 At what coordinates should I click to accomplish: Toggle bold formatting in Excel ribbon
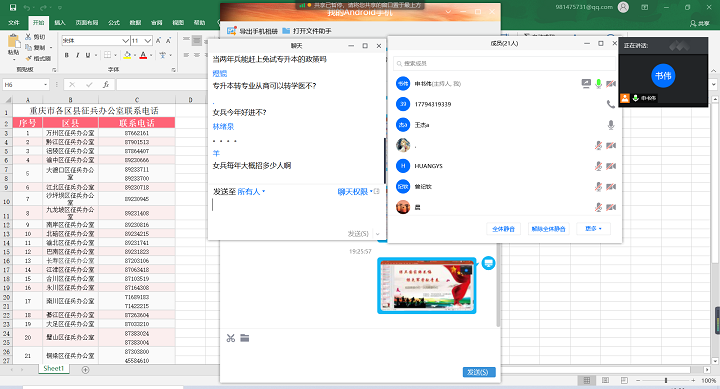pyautogui.click(x=67, y=55)
